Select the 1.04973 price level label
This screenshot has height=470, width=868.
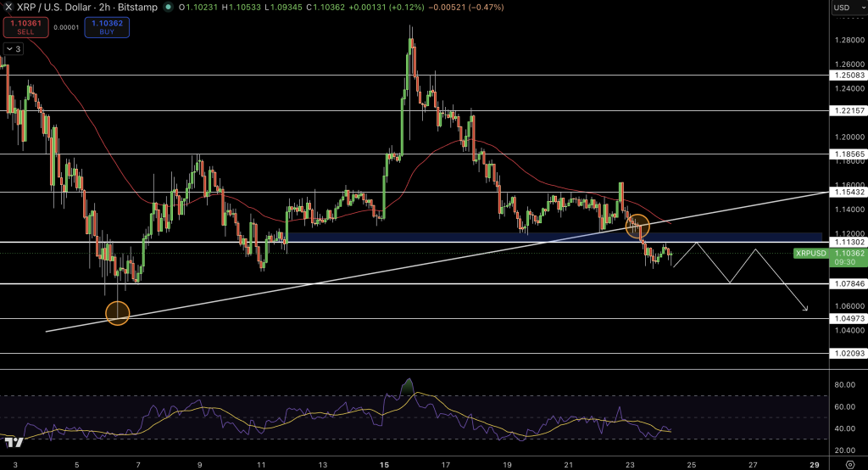pos(849,319)
